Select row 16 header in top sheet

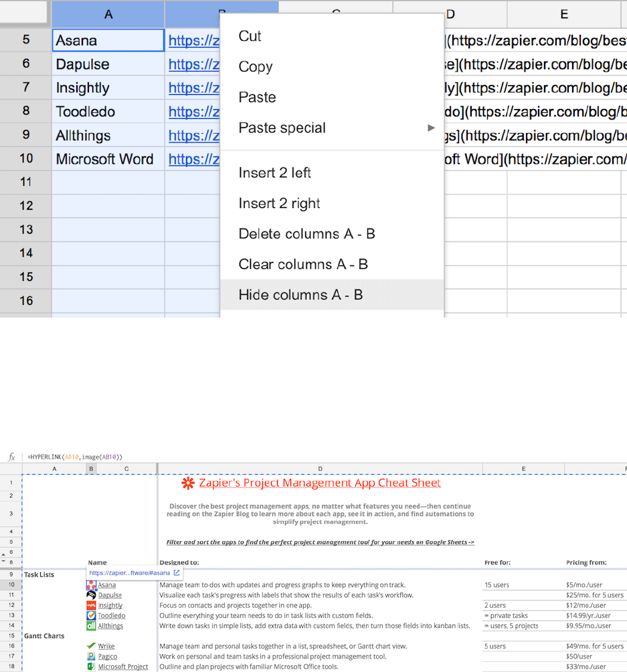coord(25,300)
